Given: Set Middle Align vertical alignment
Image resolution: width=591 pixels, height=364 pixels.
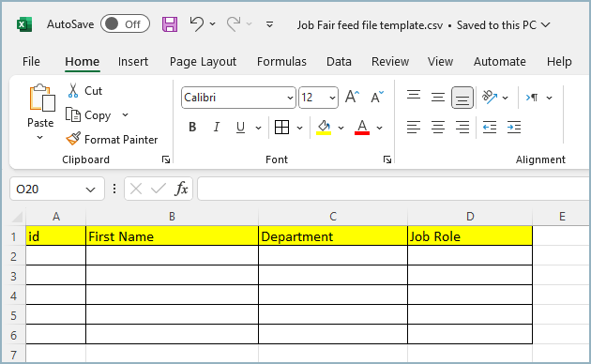Looking at the screenshot, I should click(438, 98).
